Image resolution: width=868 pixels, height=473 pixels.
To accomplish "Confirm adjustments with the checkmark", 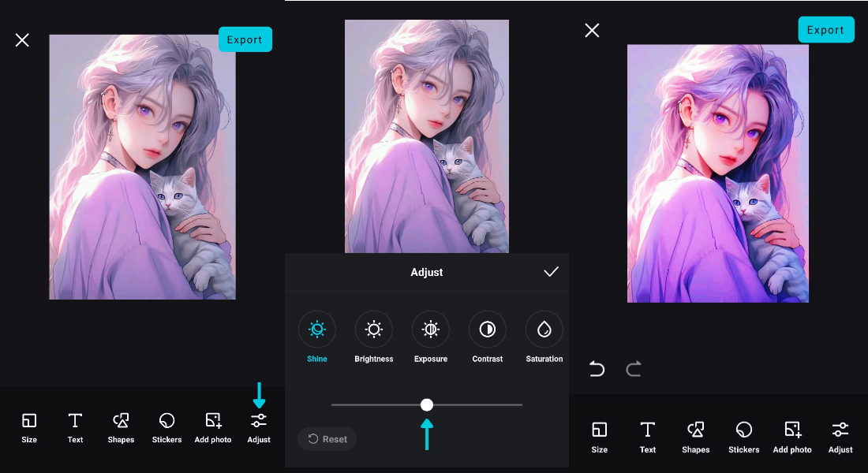I will (x=552, y=272).
